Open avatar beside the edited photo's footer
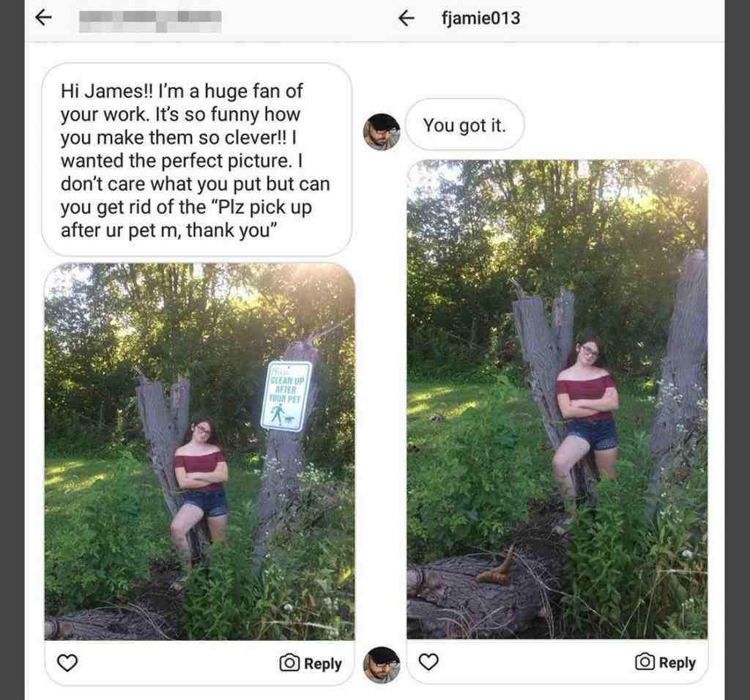Screen dimensions: 750x700 click(x=382, y=665)
